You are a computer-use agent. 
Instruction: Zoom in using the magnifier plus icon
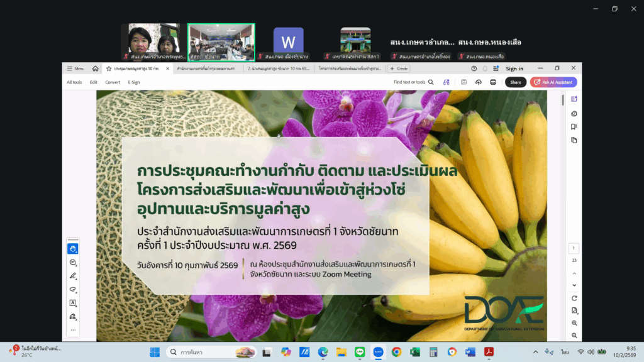(574, 322)
